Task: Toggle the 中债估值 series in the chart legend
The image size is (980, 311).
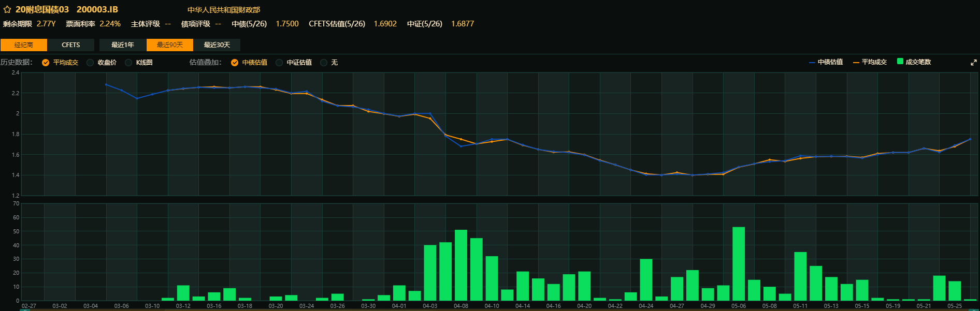Action: [826, 62]
